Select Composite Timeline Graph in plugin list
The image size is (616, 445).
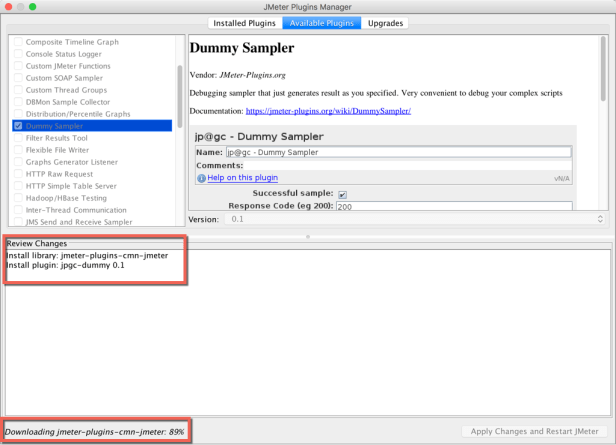coord(72,42)
